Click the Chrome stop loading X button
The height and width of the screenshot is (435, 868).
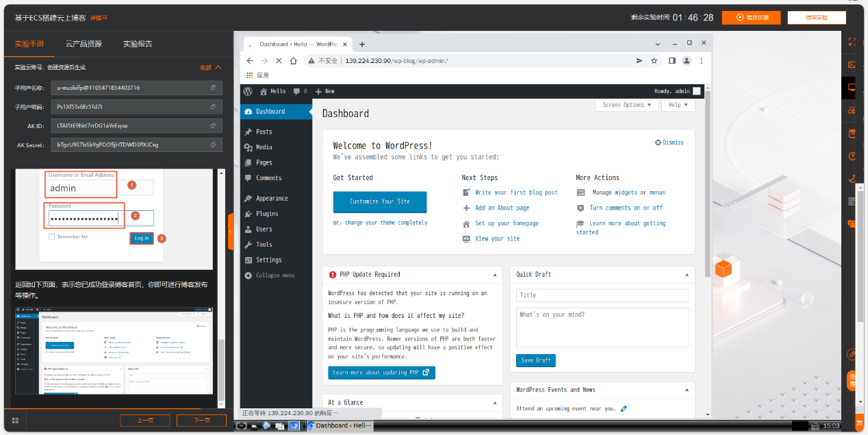pos(279,60)
